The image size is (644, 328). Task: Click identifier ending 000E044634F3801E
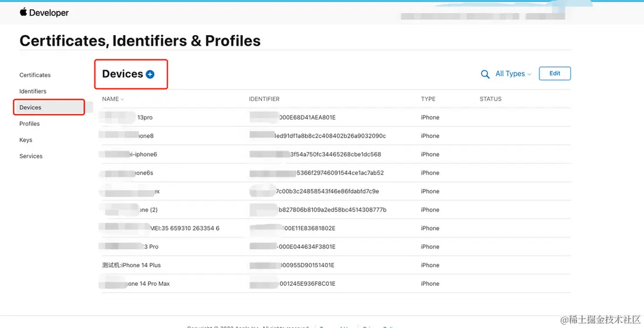click(x=293, y=247)
